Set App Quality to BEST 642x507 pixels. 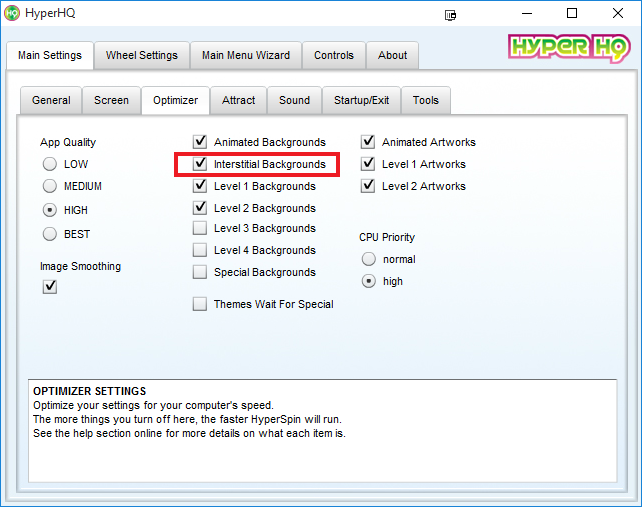pyautogui.click(x=50, y=234)
